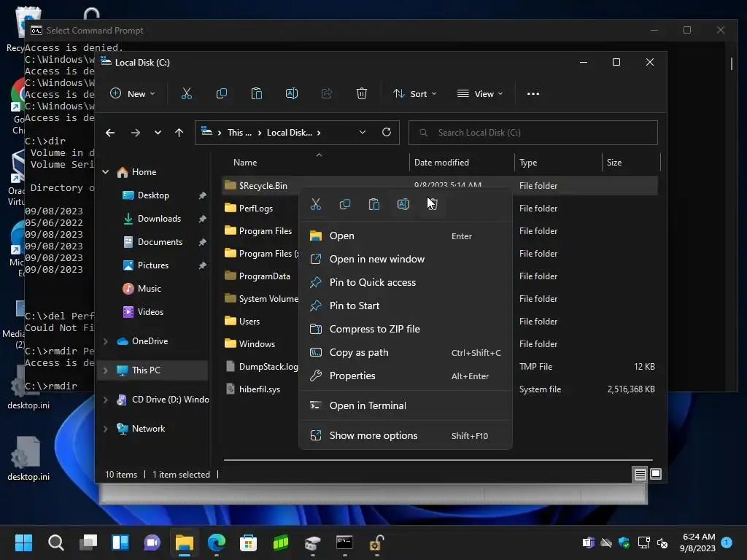Screen dimensions: 747x560
Task: Open View options dropdown
Action: [480, 94]
